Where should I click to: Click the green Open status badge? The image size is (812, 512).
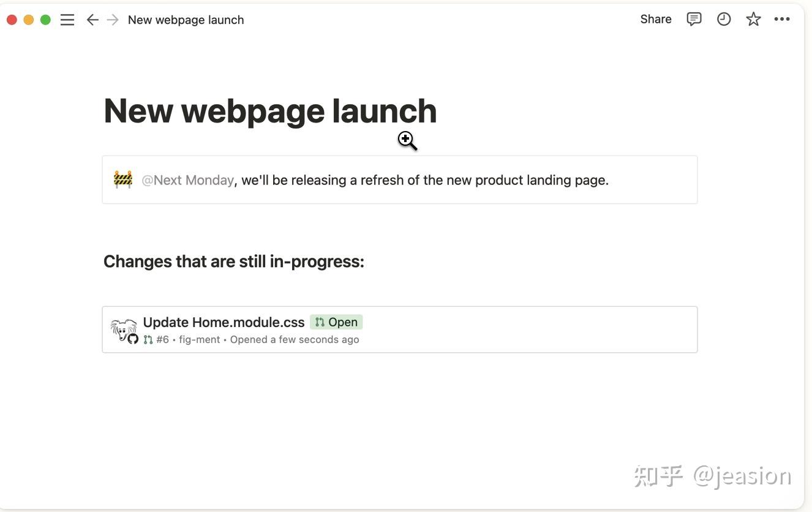tap(336, 322)
